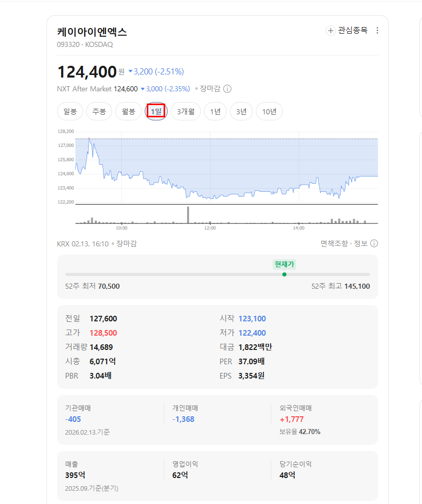This screenshot has height=504, width=422.
Task: Select the 월봉 chart tab
Action: pos(128,112)
